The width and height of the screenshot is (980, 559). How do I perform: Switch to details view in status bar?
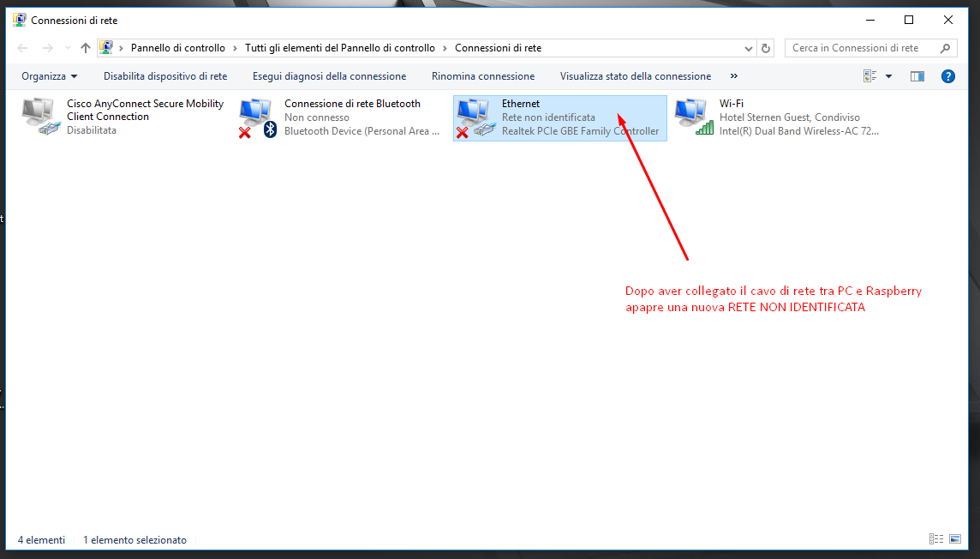(x=936, y=539)
